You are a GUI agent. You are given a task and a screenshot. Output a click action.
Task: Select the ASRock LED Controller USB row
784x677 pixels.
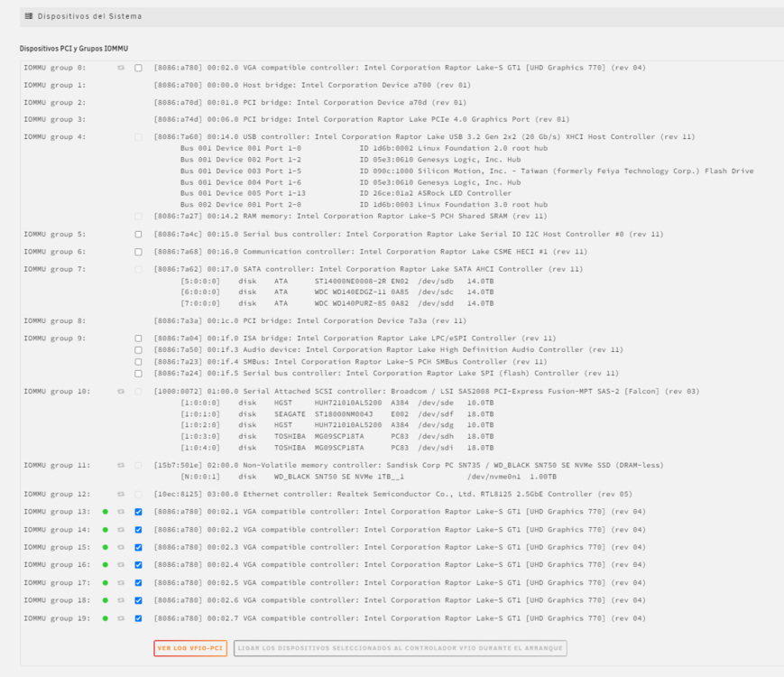pyautogui.click(x=346, y=193)
